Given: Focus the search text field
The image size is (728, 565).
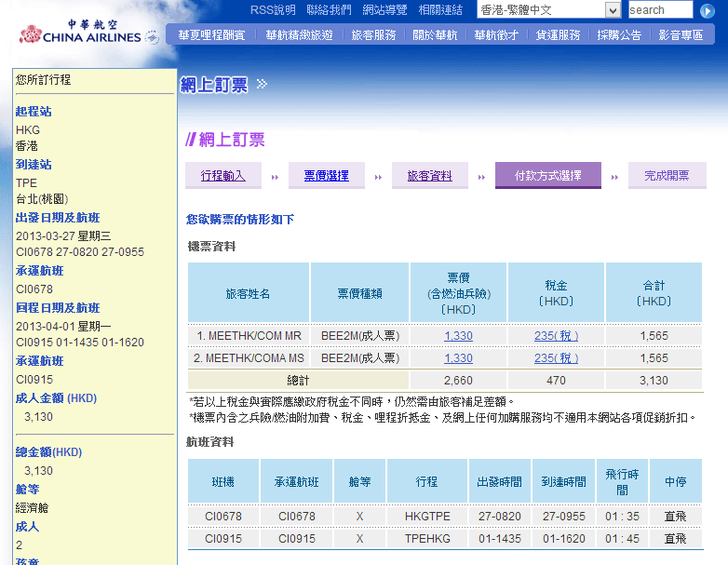Looking at the screenshot, I should [x=660, y=10].
